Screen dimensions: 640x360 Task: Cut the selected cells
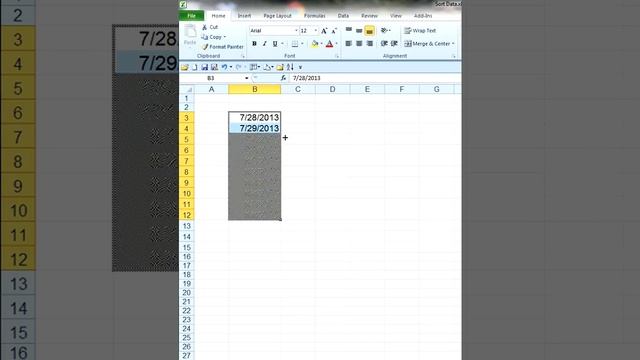point(210,27)
